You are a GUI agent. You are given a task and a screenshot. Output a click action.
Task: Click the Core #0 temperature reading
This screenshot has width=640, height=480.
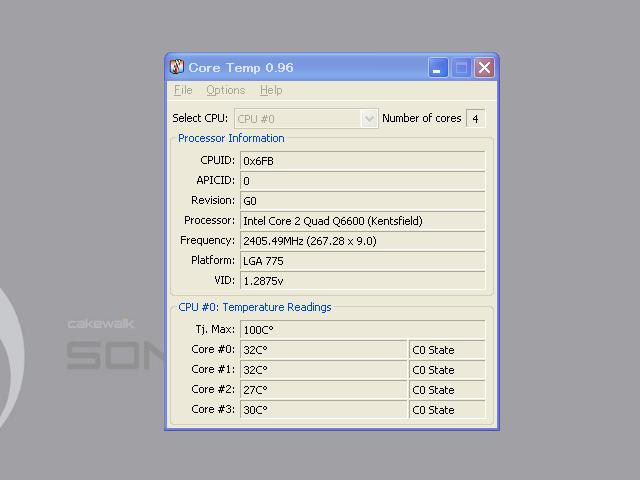coord(323,350)
